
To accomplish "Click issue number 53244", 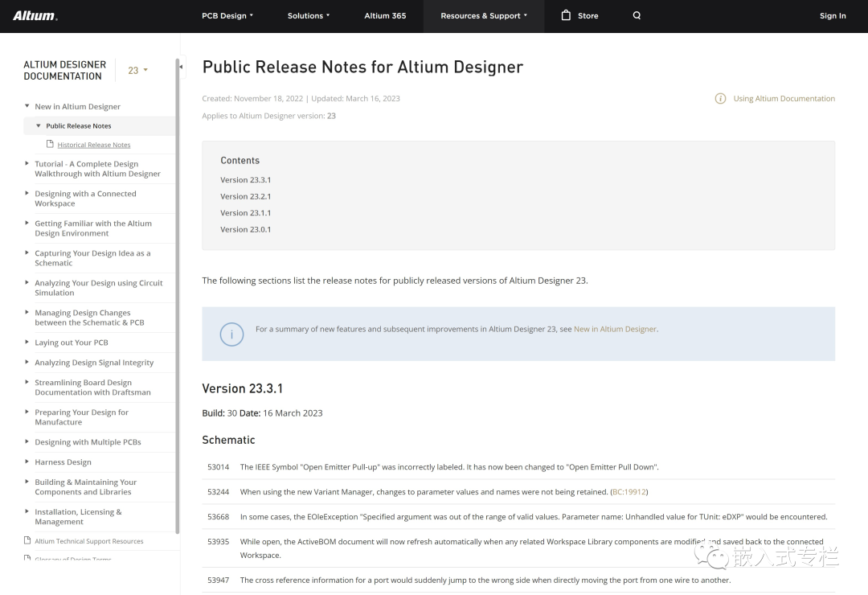I will (x=218, y=492).
